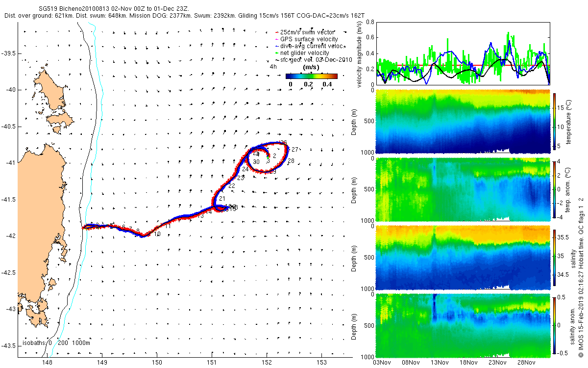Click the 'isobaths: 0 200 1000m' label
Image resolution: width=588 pixels, height=368 pixels.
(55, 342)
